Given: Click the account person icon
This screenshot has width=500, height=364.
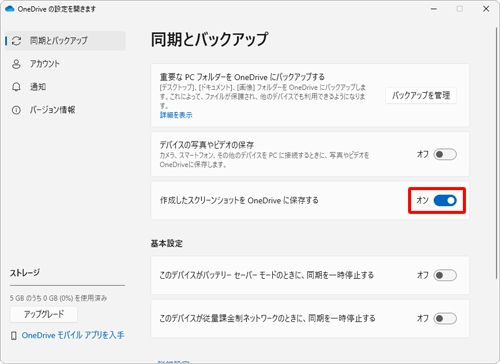Looking at the screenshot, I should tap(16, 64).
